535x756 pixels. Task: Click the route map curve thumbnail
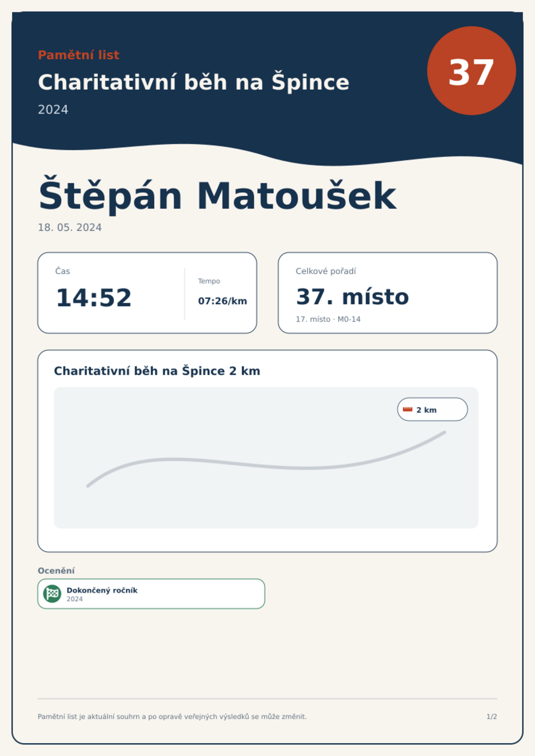(x=266, y=458)
